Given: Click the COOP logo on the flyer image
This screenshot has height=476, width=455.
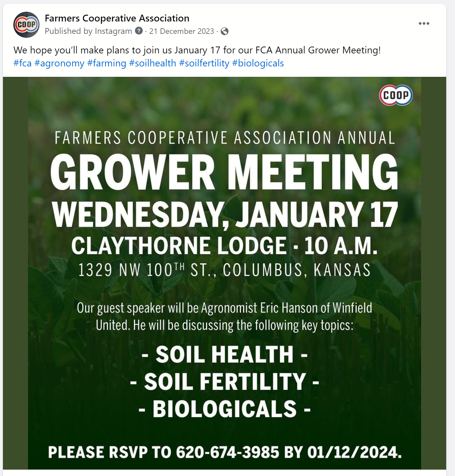Looking at the screenshot, I should click(396, 95).
